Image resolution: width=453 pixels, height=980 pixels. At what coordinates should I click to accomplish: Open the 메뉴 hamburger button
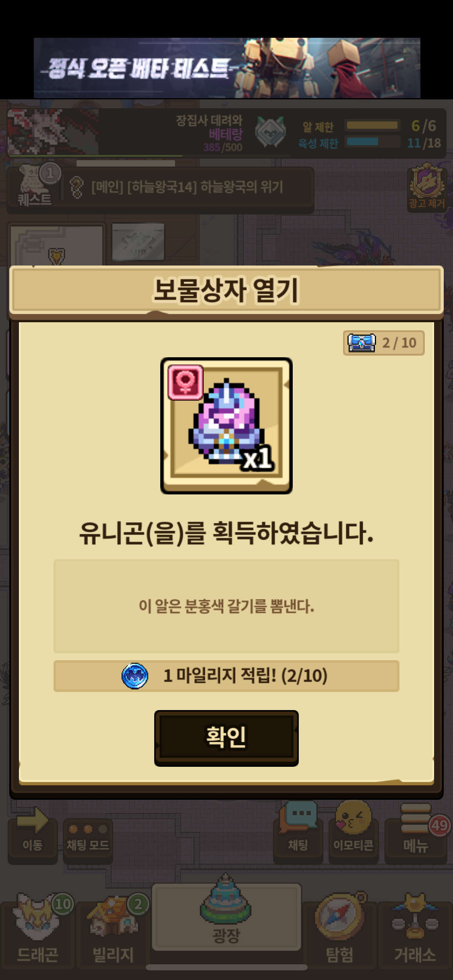pos(416,833)
